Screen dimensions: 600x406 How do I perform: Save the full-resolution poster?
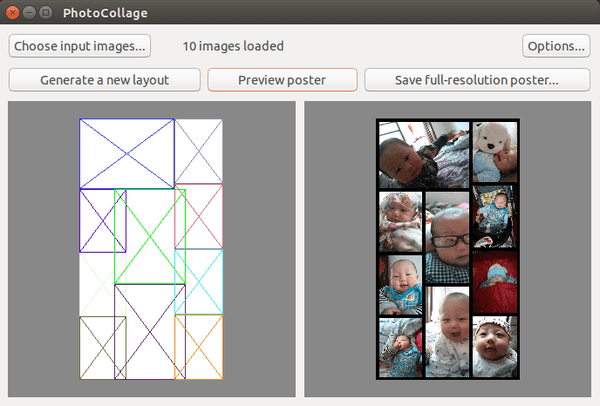(x=477, y=80)
